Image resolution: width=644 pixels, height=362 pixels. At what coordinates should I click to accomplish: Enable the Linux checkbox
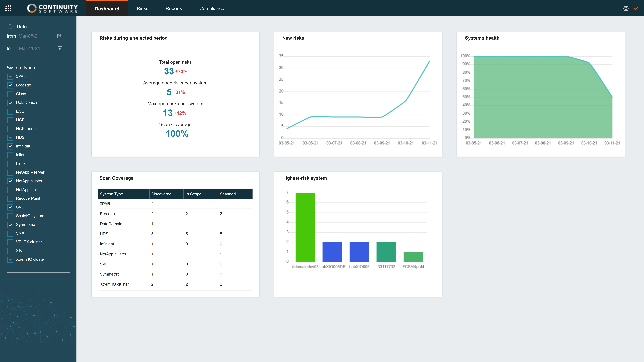point(10,164)
